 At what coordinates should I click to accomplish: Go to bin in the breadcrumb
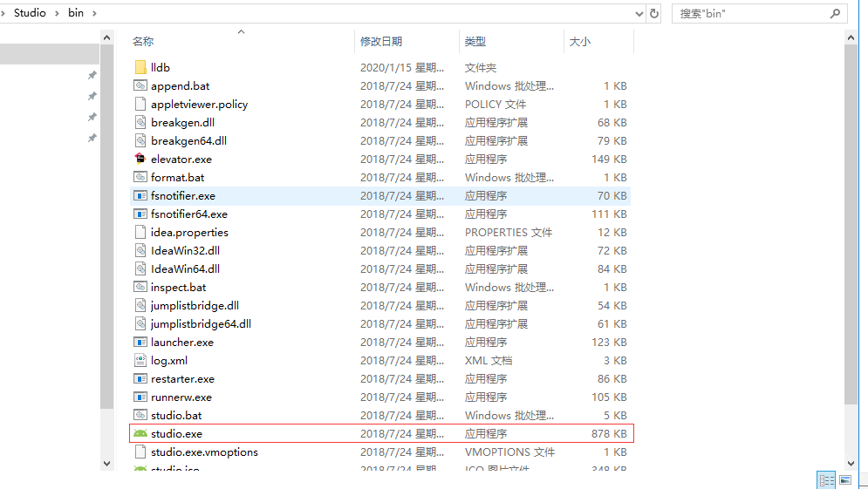click(76, 13)
